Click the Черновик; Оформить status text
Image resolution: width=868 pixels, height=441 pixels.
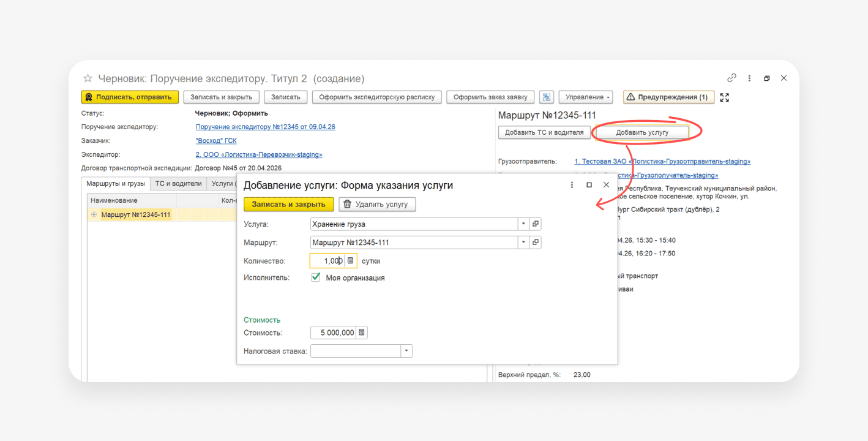coord(231,113)
